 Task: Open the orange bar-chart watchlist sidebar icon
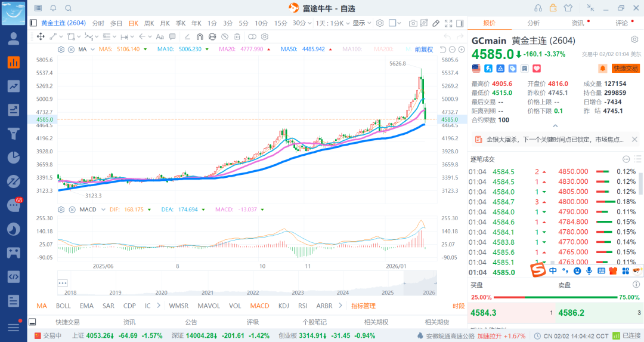(x=14, y=62)
